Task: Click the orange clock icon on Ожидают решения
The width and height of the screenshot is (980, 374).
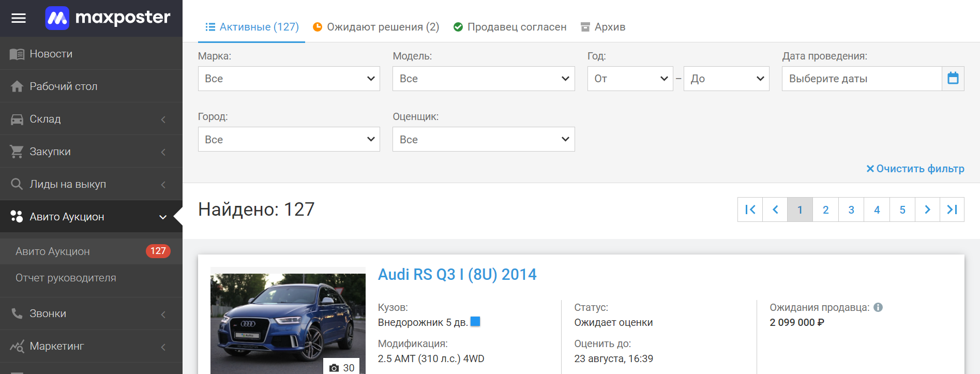Action: click(x=318, y=27)
